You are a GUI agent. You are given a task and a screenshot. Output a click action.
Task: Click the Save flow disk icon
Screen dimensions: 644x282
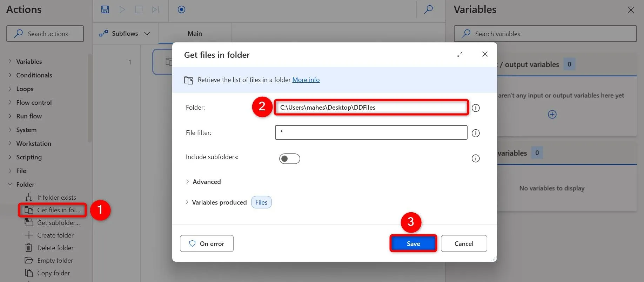[x=105, y=9]
